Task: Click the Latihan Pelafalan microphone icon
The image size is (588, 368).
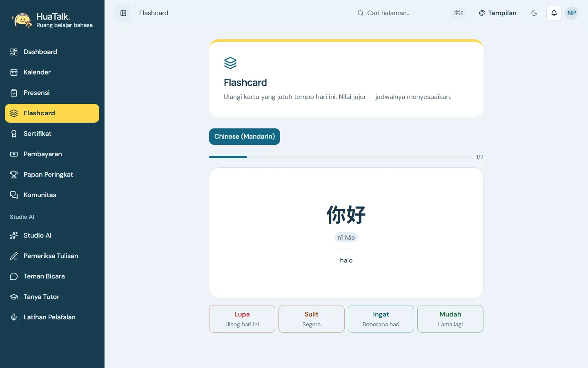Action: [14, 317]
